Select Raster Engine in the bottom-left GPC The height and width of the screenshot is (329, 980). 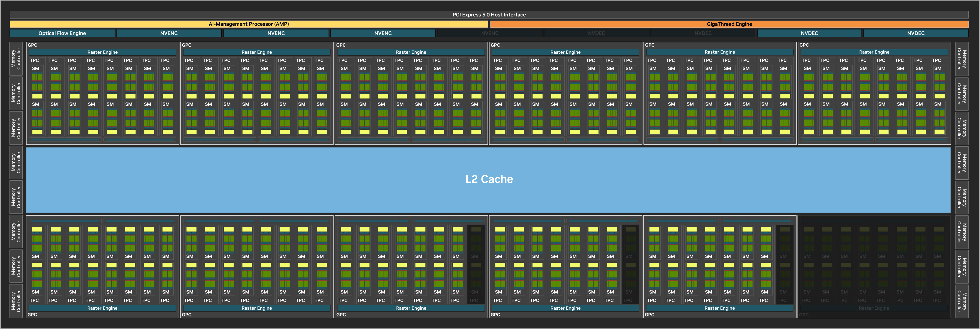coord(102,308)
